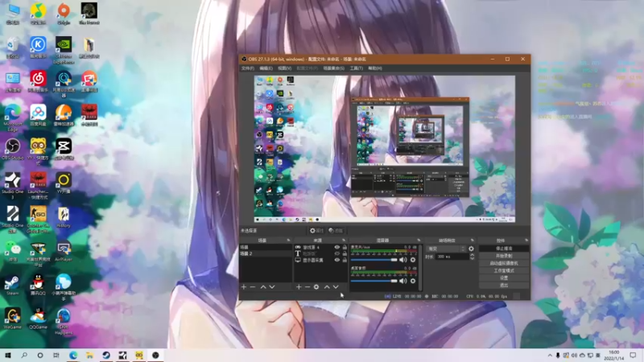The width and height of the screenshot is (644, 362).
Task: Open the Tools (T) menu
Action: click(356, 68)
